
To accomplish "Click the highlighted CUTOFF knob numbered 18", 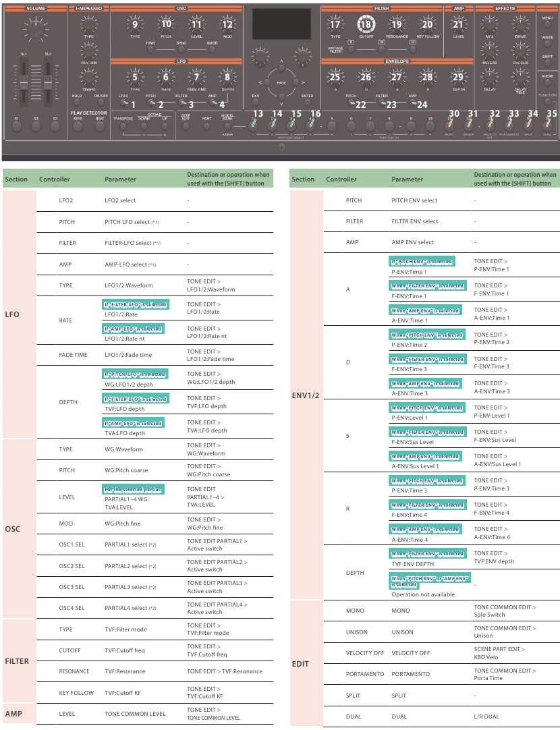I will (366, 24).
